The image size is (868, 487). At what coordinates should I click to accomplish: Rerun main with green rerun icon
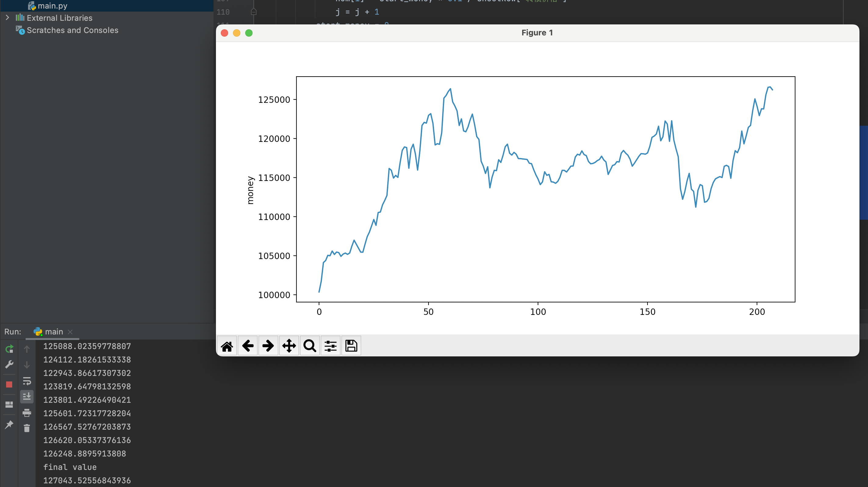coord(9,349)
